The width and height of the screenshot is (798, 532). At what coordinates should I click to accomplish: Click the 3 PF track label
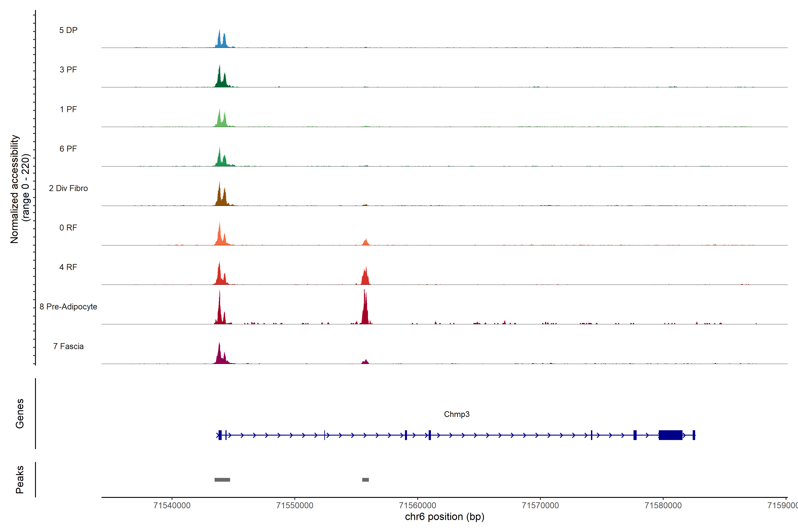(68, 70)
